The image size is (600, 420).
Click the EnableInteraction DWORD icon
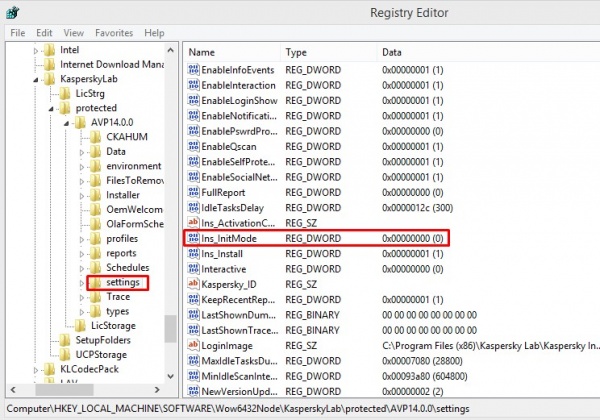[193, 85]
